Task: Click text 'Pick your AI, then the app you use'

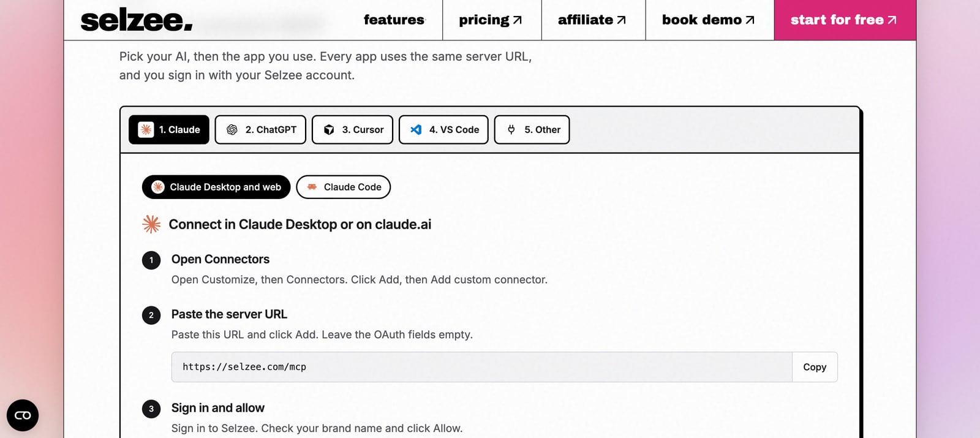Action: click(x=218, y=56)
